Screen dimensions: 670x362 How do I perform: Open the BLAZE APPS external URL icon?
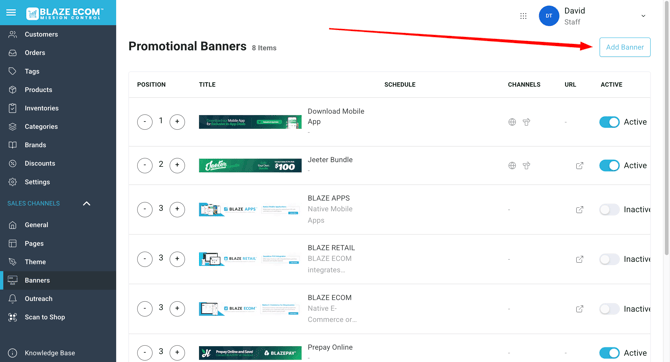tap(579, 209)
